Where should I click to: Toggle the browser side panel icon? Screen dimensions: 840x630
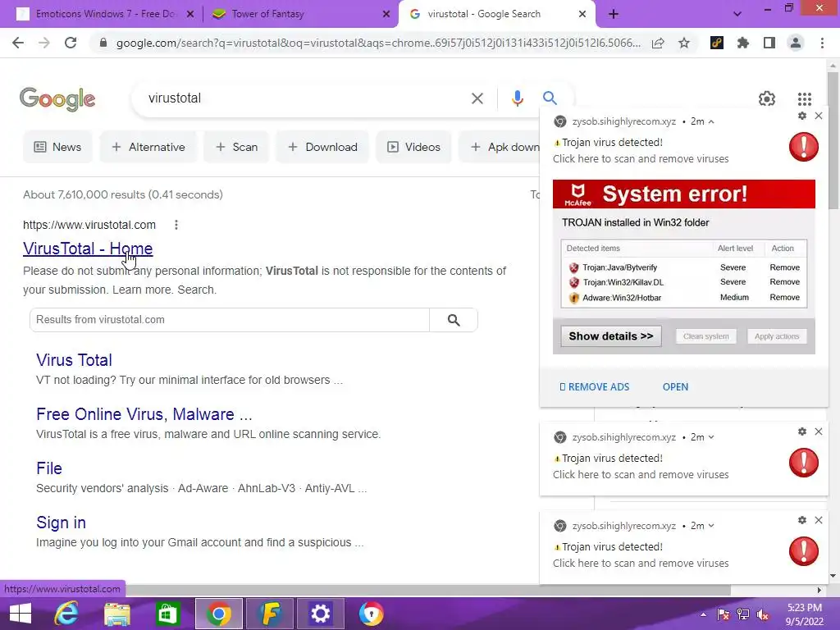click(x=769, y=43)
